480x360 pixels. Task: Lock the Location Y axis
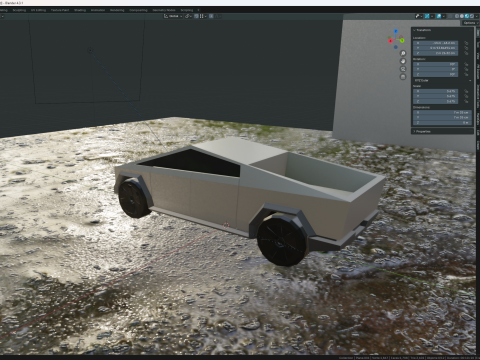[466, 48]
